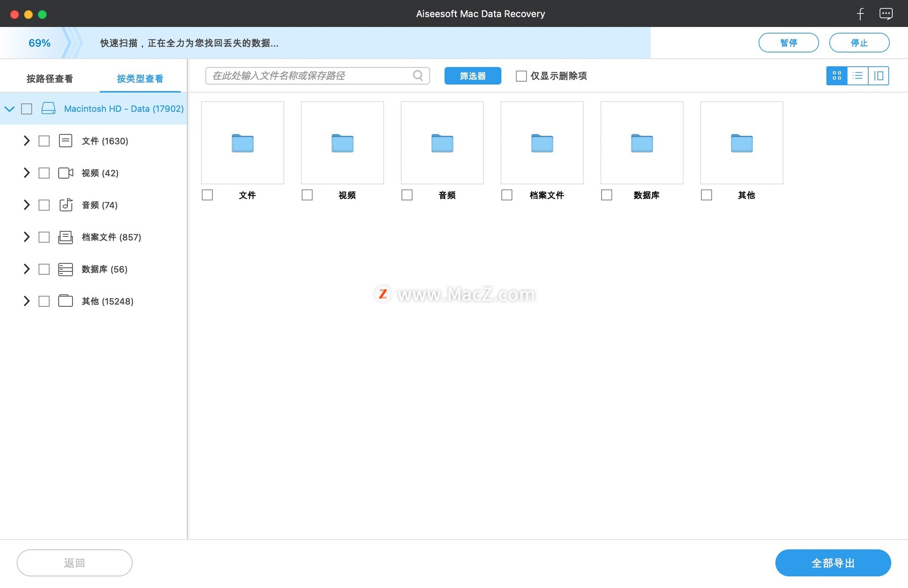Select 档案文件 (857) tree row label

[x=111, y=237]
